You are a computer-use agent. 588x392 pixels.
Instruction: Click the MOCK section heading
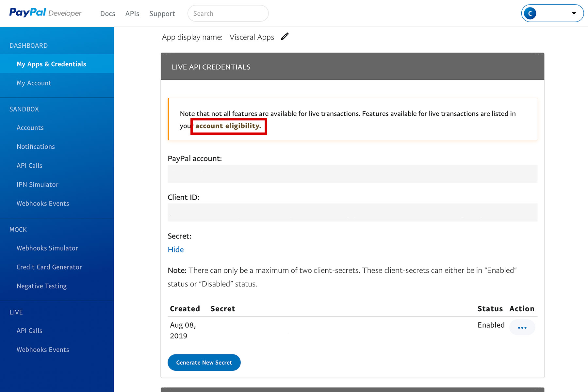pos(18,230)
